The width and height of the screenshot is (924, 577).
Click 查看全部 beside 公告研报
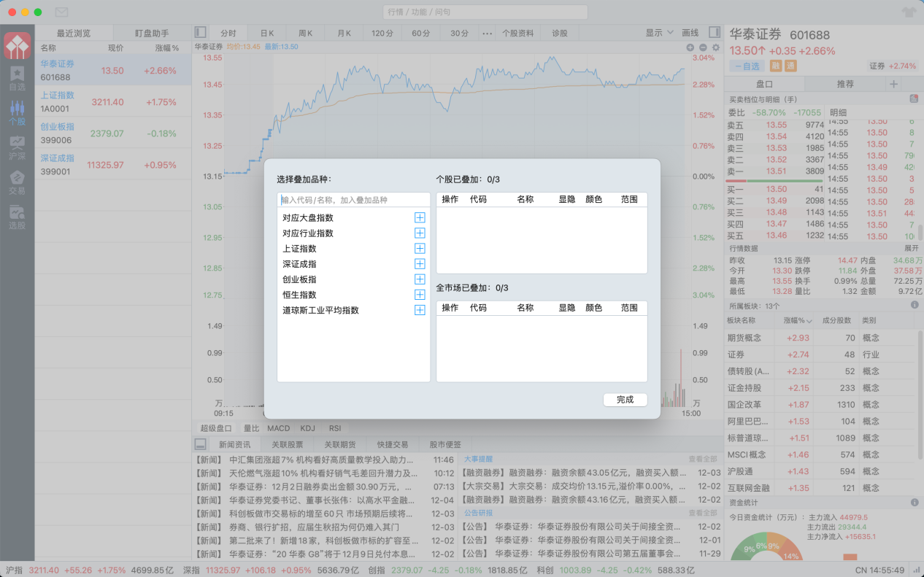703,513
